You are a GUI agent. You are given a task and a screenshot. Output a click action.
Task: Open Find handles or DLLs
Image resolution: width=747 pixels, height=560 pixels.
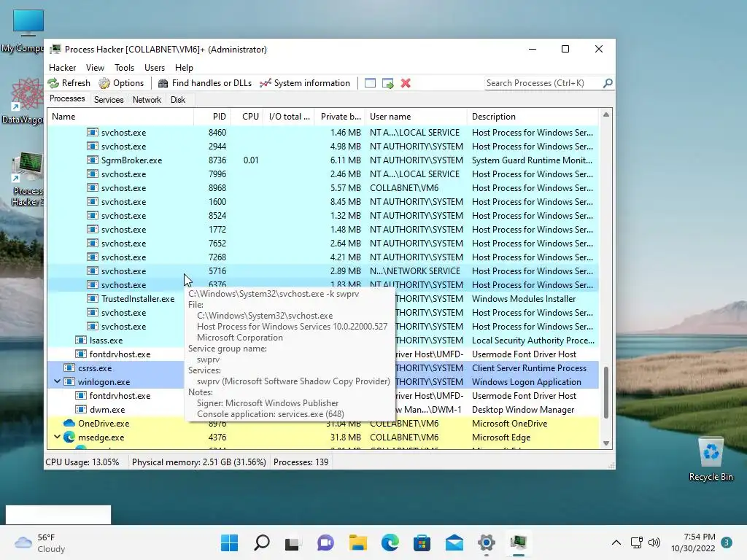(205, 83)
